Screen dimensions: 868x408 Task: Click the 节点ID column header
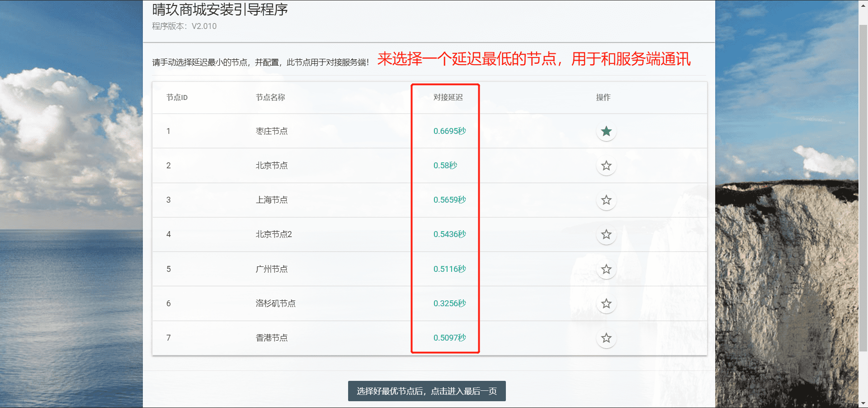(x=177, y=97)
